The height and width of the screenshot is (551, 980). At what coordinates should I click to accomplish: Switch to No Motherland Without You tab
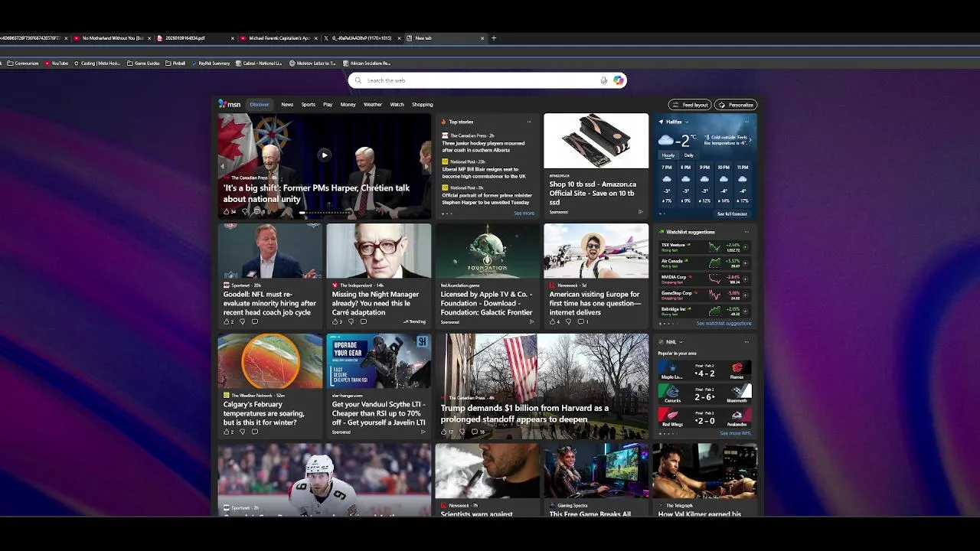(x=113, y=37)
